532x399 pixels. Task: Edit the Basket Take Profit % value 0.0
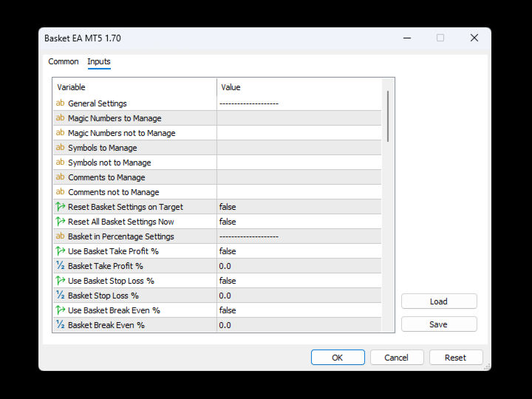299,266
